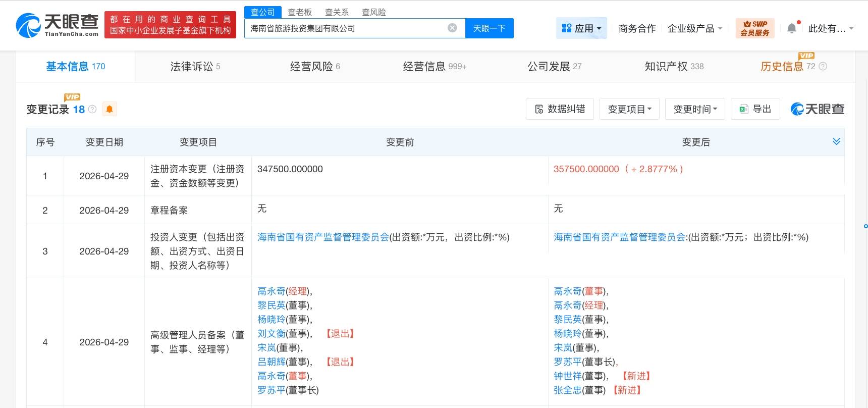Select the 经营信息 999+ tab
The image size is (868, 408).
[435, 66]
